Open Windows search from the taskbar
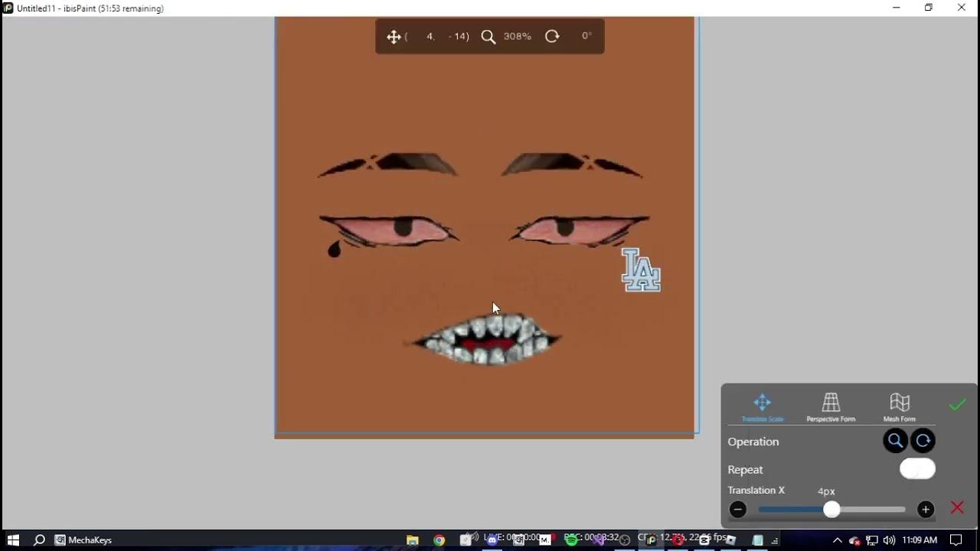Screen dimensions: 980x551 [39, 540]
